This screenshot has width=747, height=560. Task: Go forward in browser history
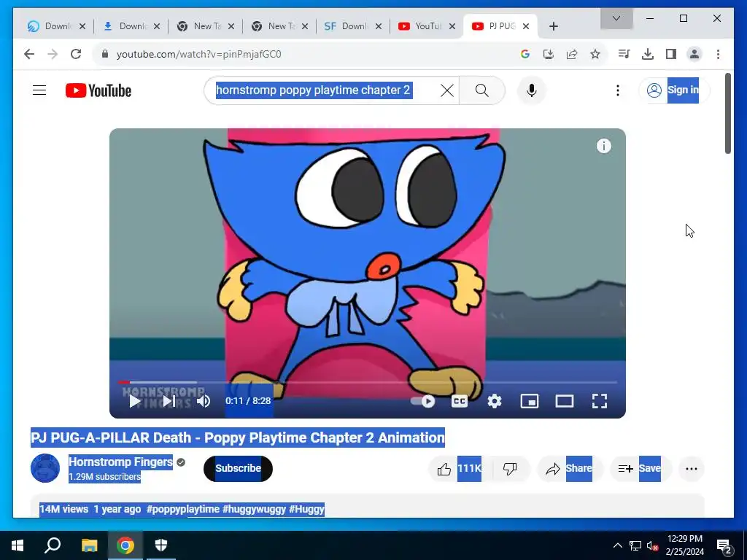point(53,54)
